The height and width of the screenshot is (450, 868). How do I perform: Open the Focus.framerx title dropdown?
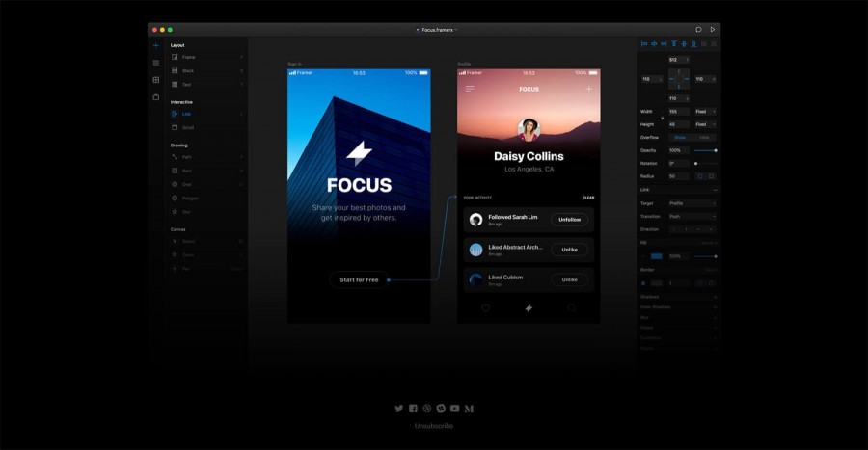point(437,30)
